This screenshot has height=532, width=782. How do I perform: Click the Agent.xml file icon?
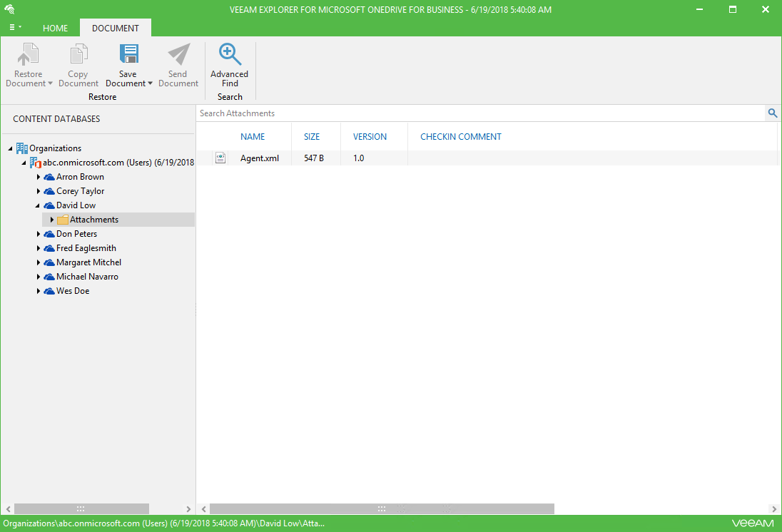click(220, 158)
